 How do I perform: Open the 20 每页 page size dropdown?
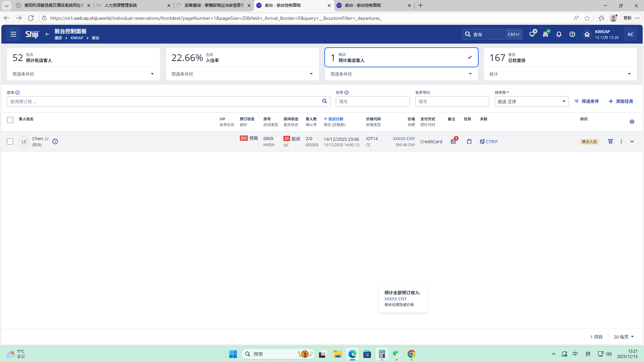click(x=624, y=337)
